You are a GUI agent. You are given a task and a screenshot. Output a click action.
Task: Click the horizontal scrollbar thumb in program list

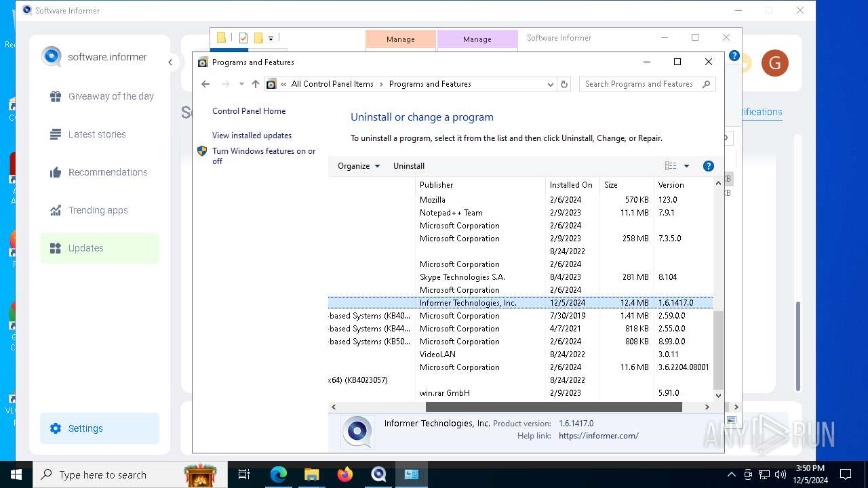tap(553, 407)
